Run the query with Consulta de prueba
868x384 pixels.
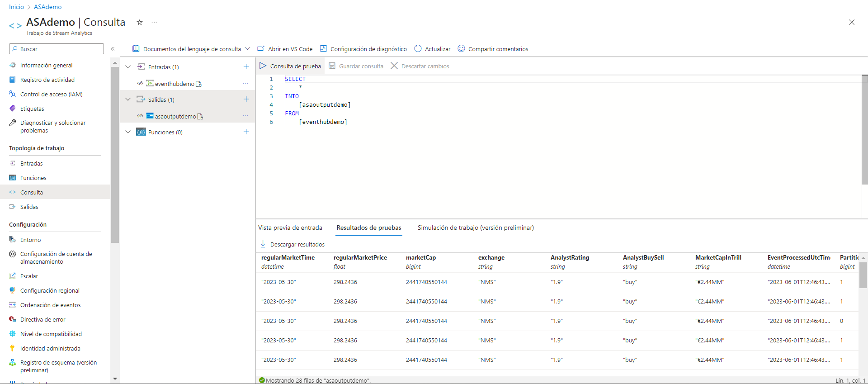tap(290, 66)
